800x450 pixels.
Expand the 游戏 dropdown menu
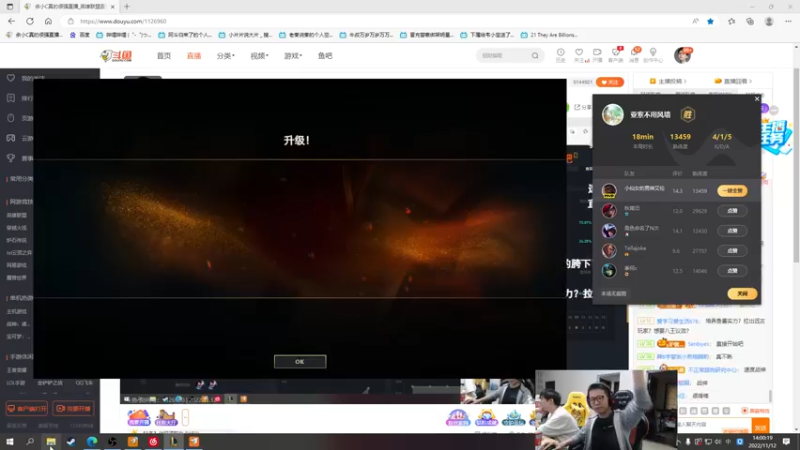tap(293, 56)
